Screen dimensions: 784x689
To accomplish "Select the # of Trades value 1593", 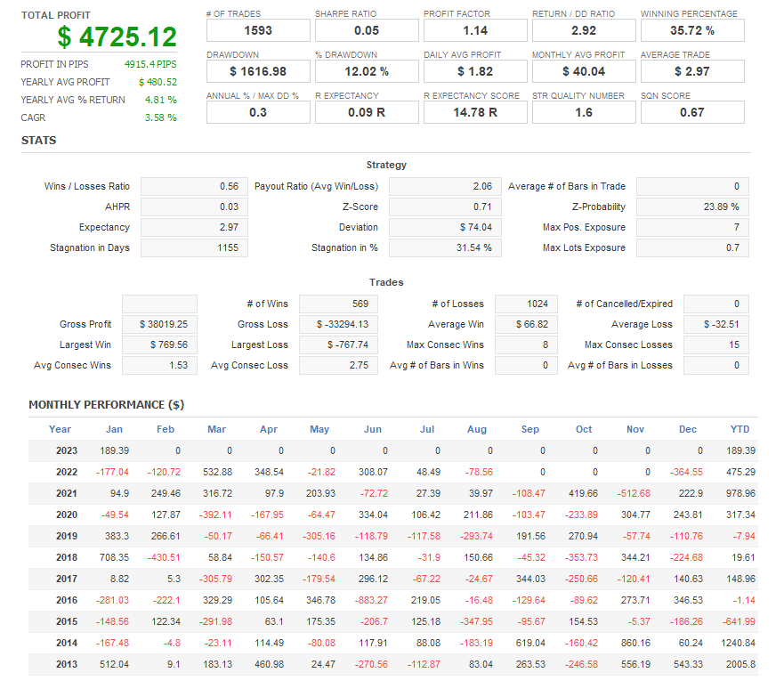I will [258, 30].
